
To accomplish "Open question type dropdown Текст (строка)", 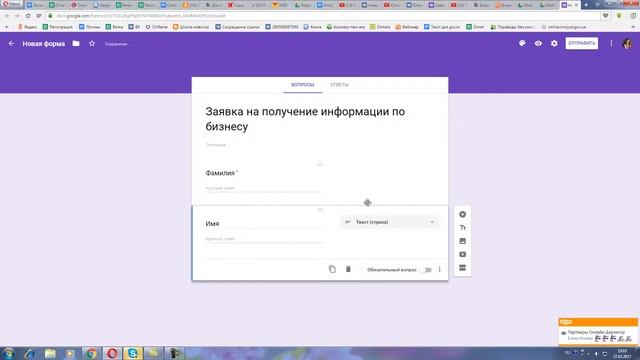I will click(390, 222).
